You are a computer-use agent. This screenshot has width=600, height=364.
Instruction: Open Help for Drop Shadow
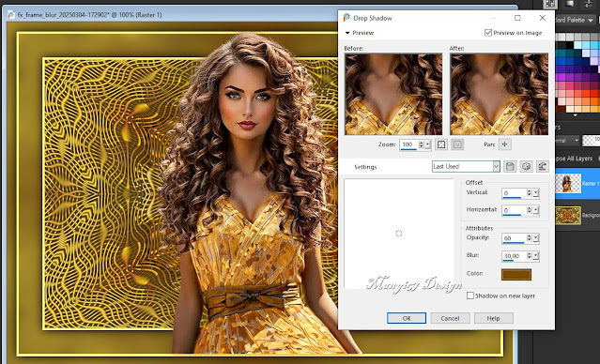[494, 318]
